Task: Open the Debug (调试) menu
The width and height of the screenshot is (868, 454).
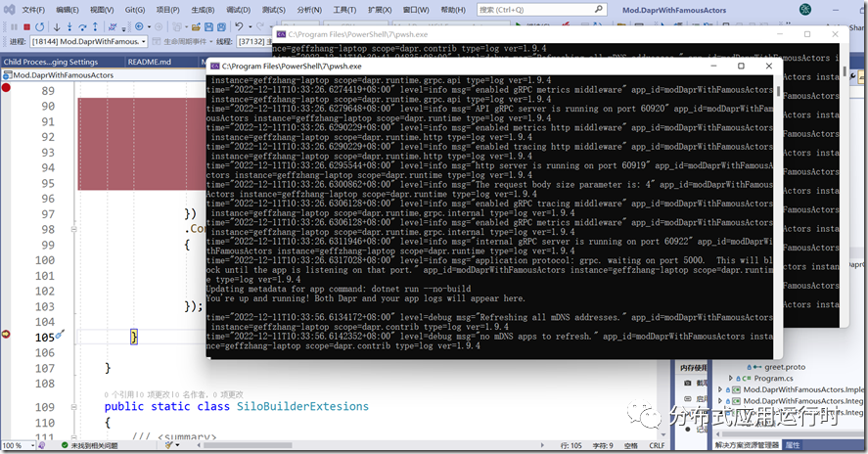Action: [x=238, y=10]
